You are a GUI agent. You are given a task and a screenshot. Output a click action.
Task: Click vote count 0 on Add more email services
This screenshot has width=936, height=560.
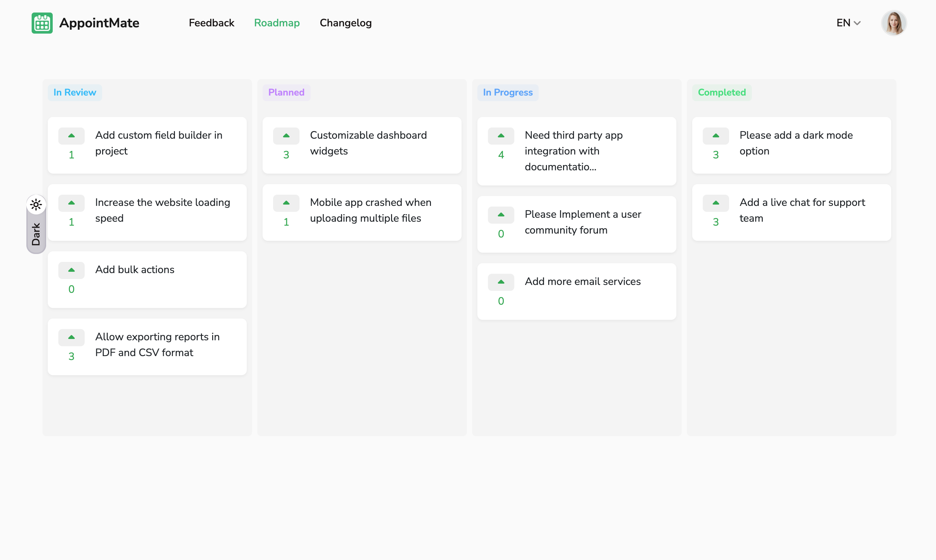point(501,301)
